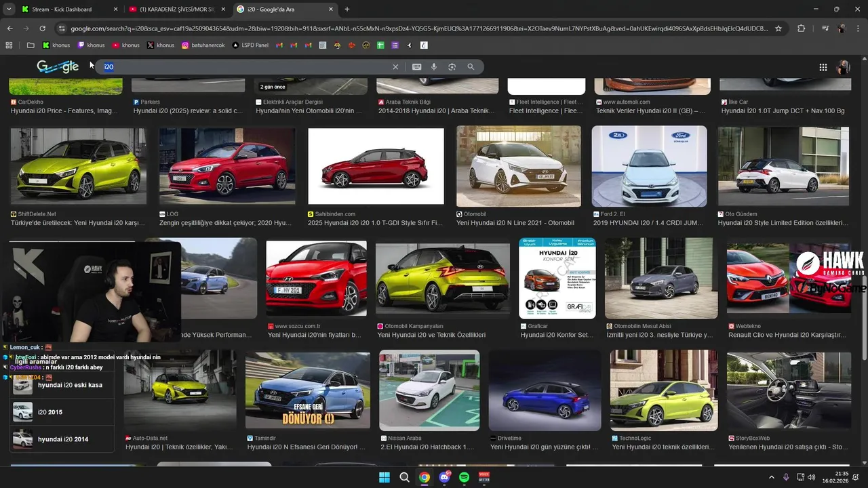Open Sahibinden.com red i20 image
Screen dimensions: 868x488
(x=376, y=166)
